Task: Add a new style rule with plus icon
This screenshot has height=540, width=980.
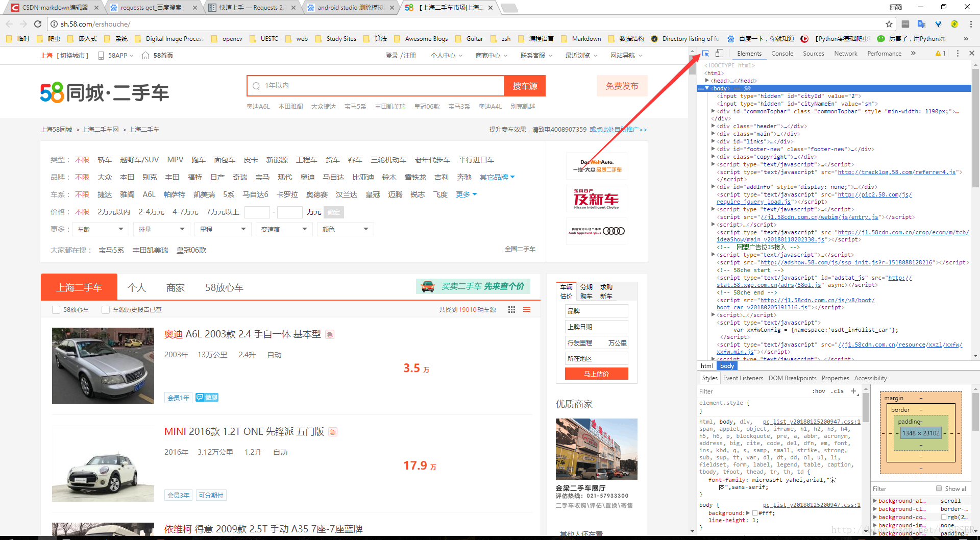Action: [x=853, y=391]
